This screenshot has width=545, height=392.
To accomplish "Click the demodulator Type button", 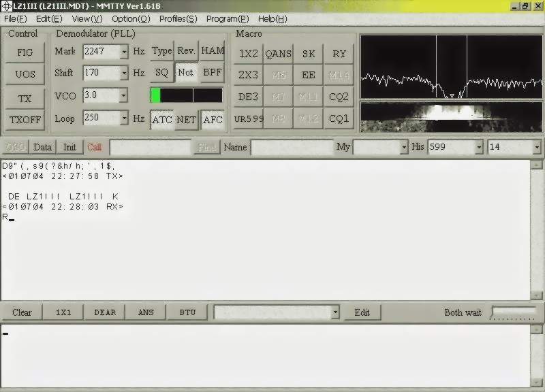I will coord(161,51).
